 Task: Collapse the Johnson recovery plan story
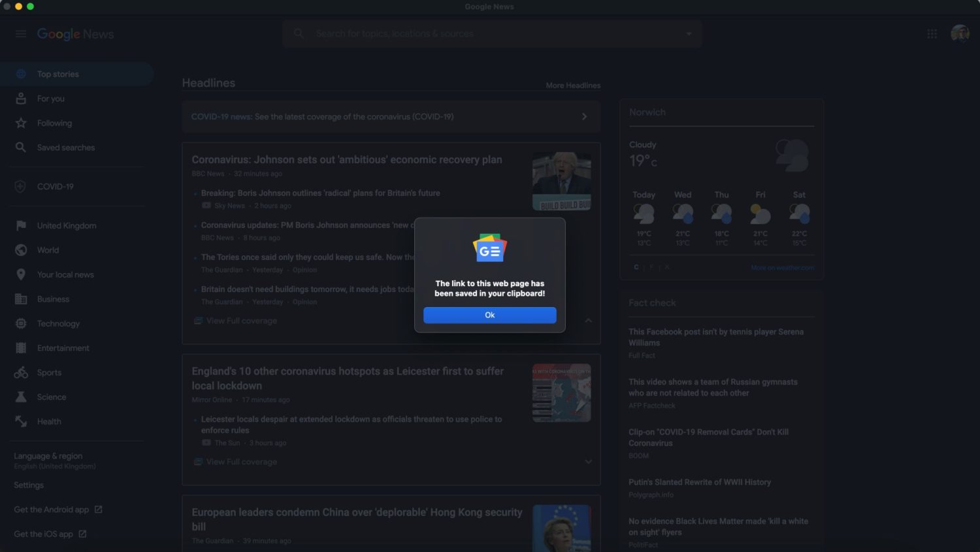588,321
